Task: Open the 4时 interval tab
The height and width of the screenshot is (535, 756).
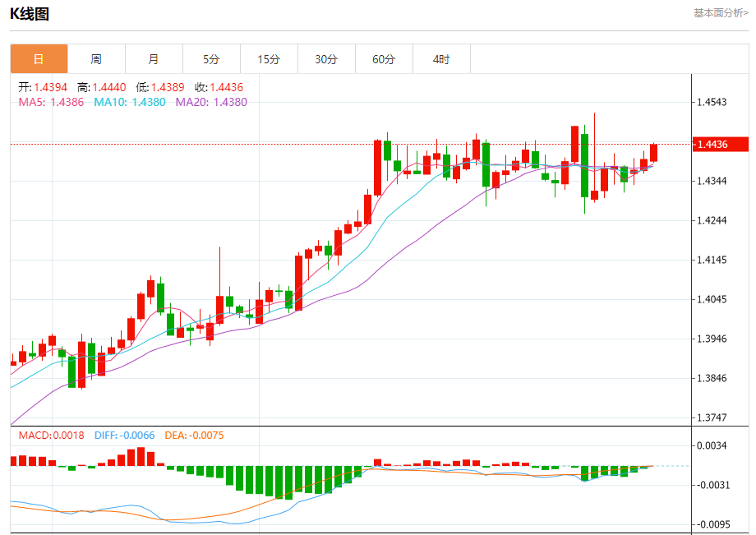Action: [441, 59]
